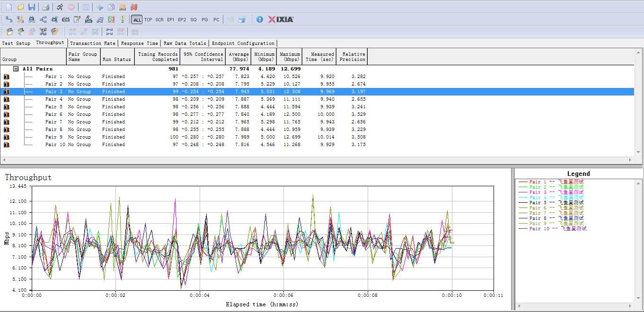Toggle the EP2 filter
The width and height of the screenshot is (644, 312).
182,19
